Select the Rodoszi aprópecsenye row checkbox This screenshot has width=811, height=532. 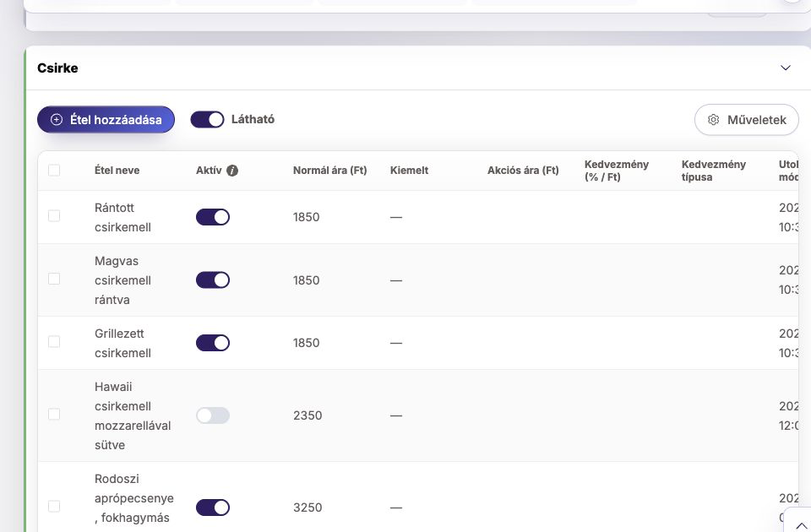point(54,506)
